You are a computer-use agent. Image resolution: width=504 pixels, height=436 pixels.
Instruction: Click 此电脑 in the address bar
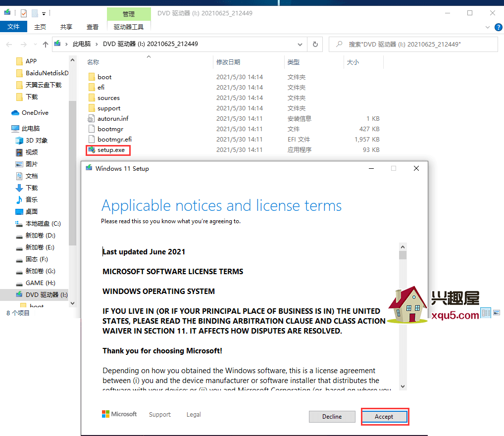[x=82, y=44]
